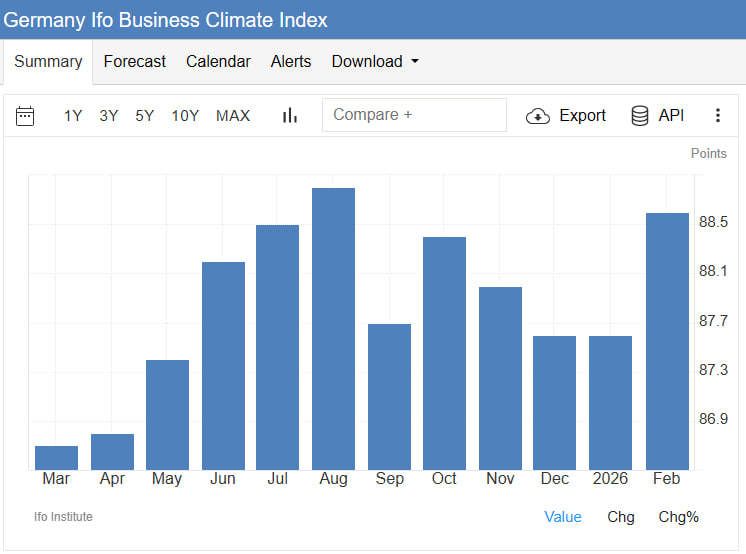The height and width of the screenshot is (554, 746).
Task: Switch chart range to 5Y
Action: tap(145, 116)
